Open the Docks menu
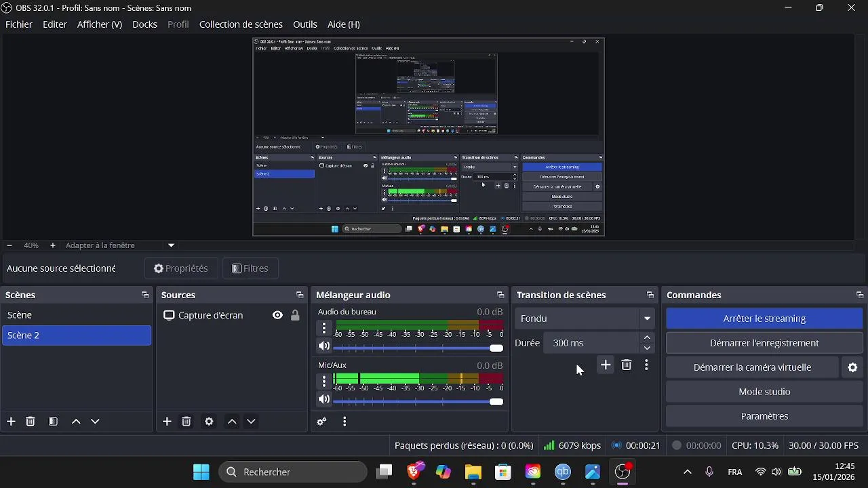The width and height of the screenshot is (868, 488). [x=144, y=24]
